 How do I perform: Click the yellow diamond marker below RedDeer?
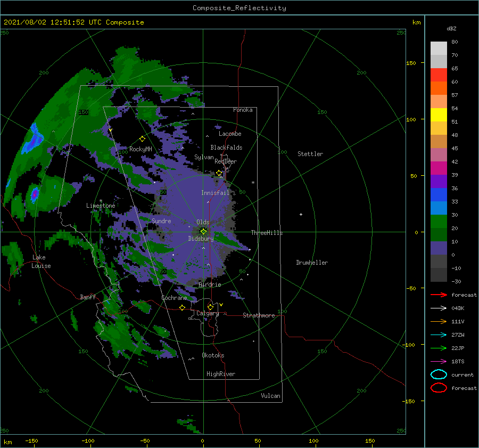coord(219,173)
